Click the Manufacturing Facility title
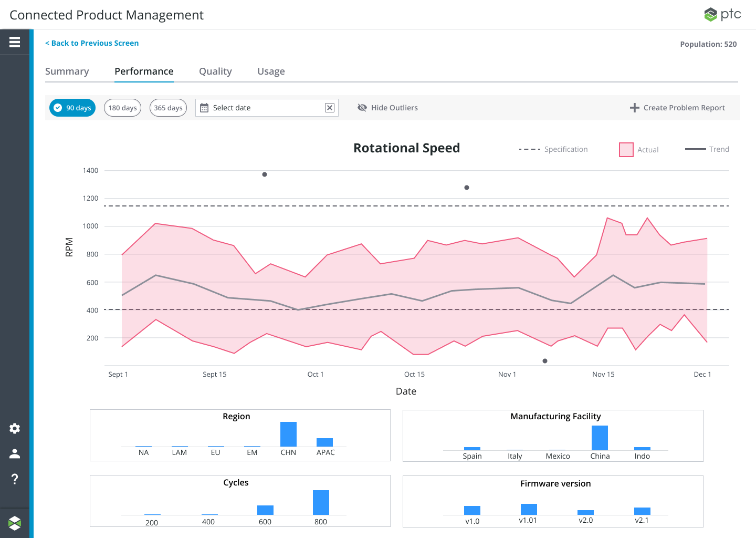The image size is (756, 538). pos(555,417)
